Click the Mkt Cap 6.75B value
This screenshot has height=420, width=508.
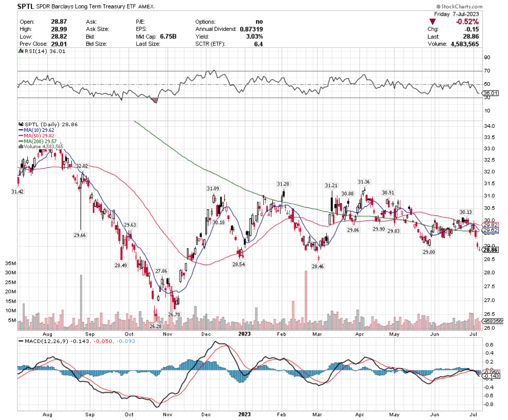point(168,37)
